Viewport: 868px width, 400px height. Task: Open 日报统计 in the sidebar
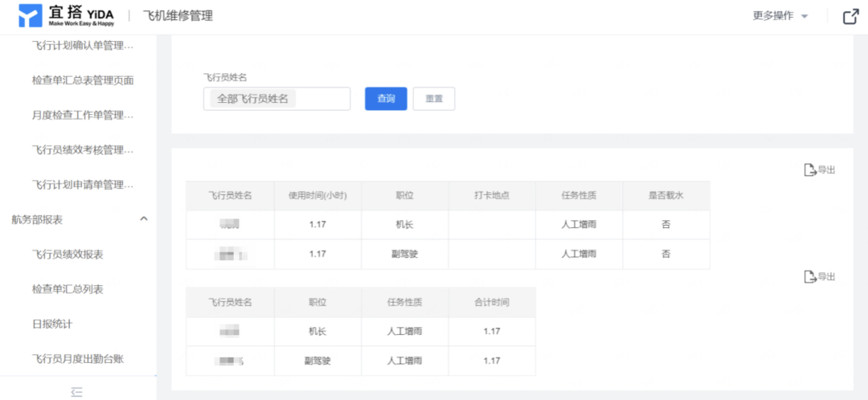point(52,324)
